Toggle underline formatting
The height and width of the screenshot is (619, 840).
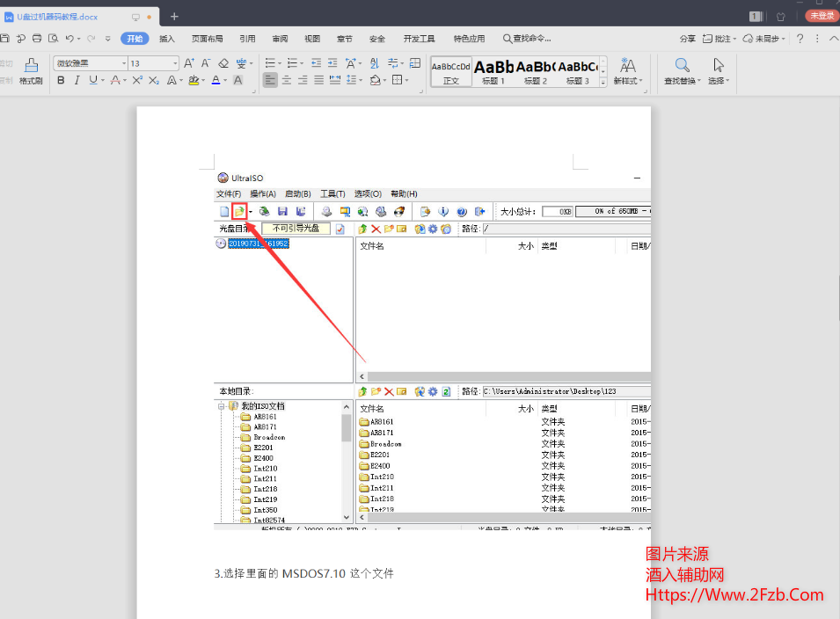(x=94, y=80)
